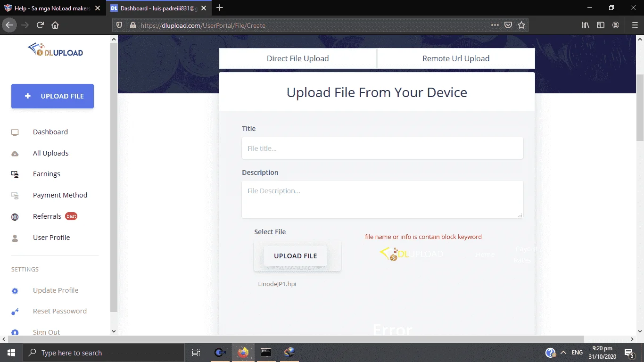Click the Reset Password key icon

pyautogui.click(x=15, y=312)
